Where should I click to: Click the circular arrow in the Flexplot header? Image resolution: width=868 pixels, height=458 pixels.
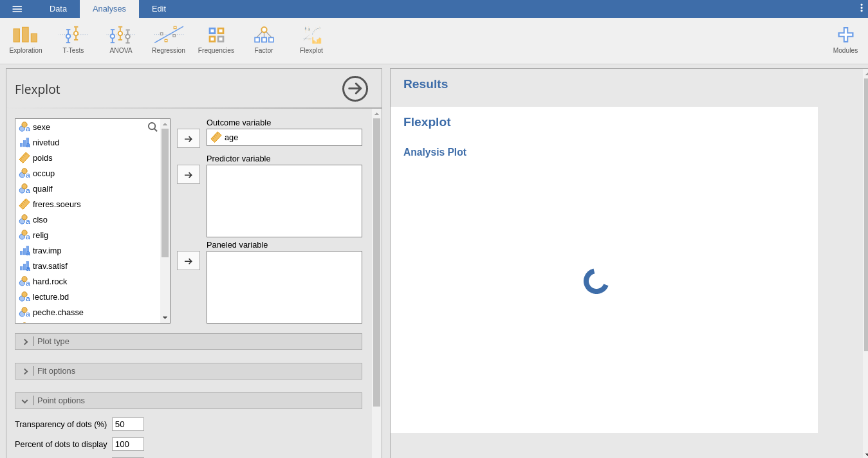click(x=355, y=89)
